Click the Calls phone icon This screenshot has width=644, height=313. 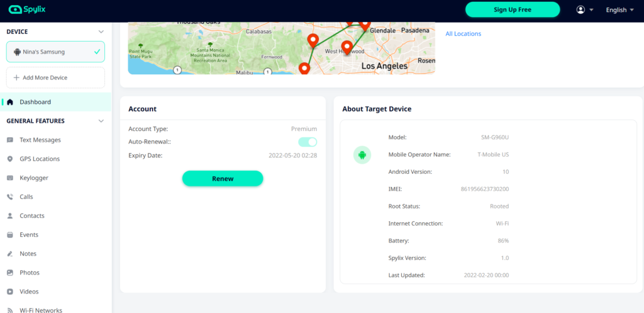[x=10, y=196]
